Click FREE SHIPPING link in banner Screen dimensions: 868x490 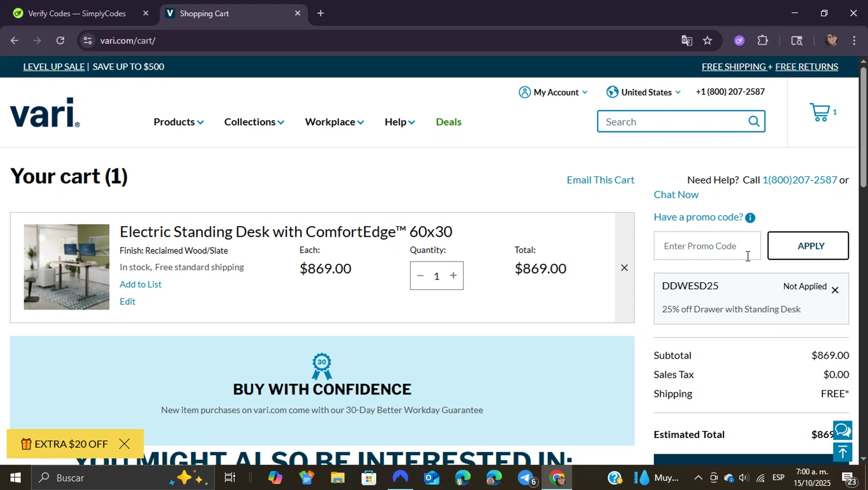734,67
